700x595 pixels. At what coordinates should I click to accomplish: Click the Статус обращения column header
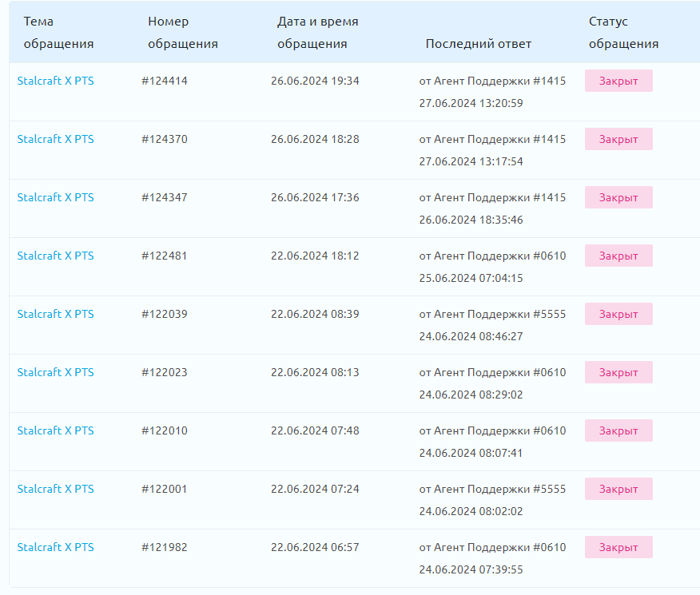[x=623, y=33]
